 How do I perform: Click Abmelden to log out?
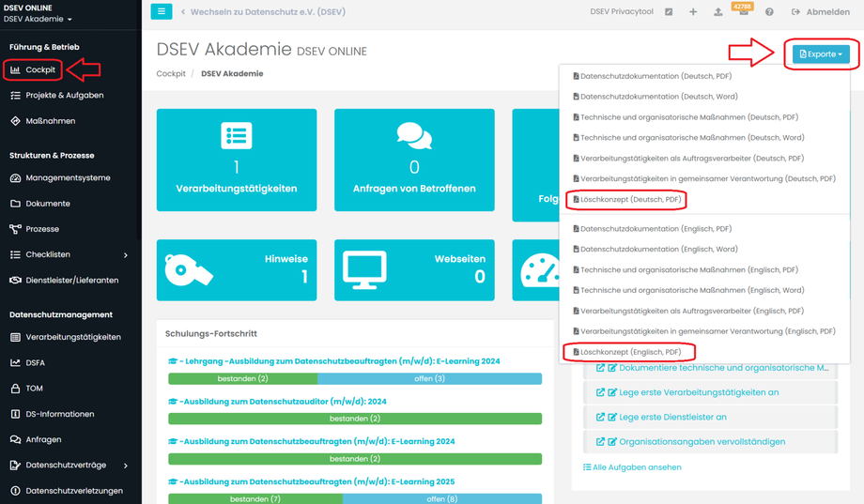tap(821, 11)
